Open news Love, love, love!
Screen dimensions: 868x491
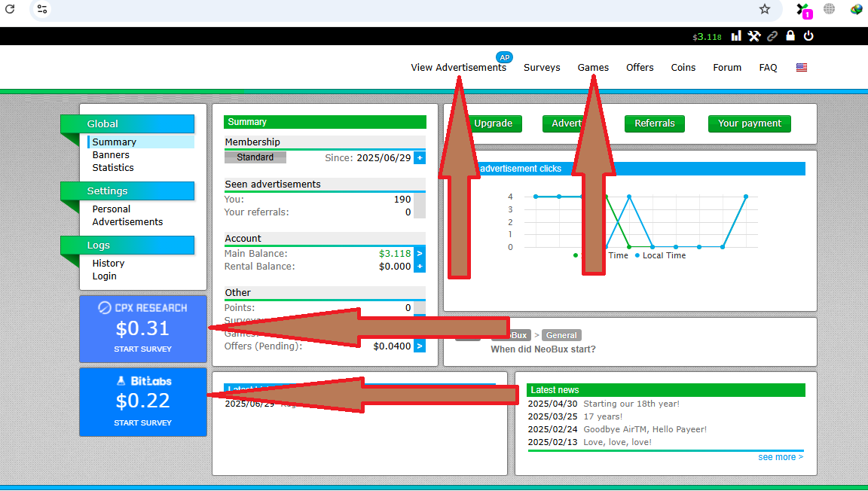coord(617,442)
